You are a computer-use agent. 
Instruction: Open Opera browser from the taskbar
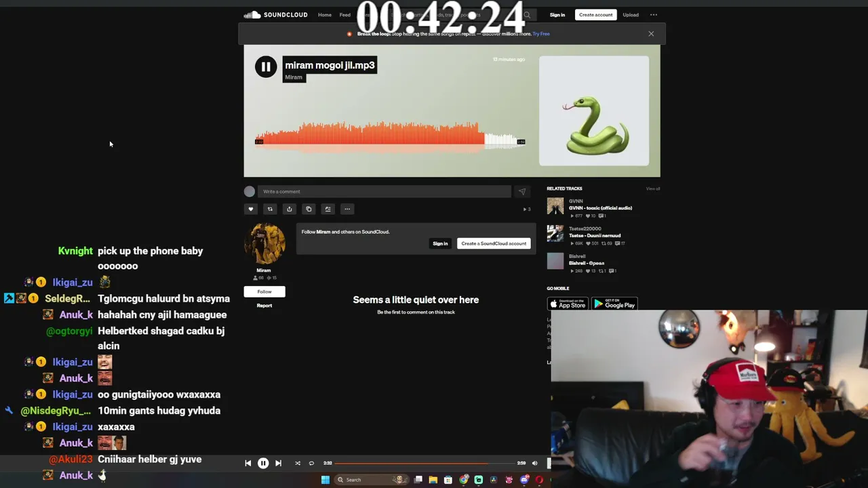click(539, 480)
